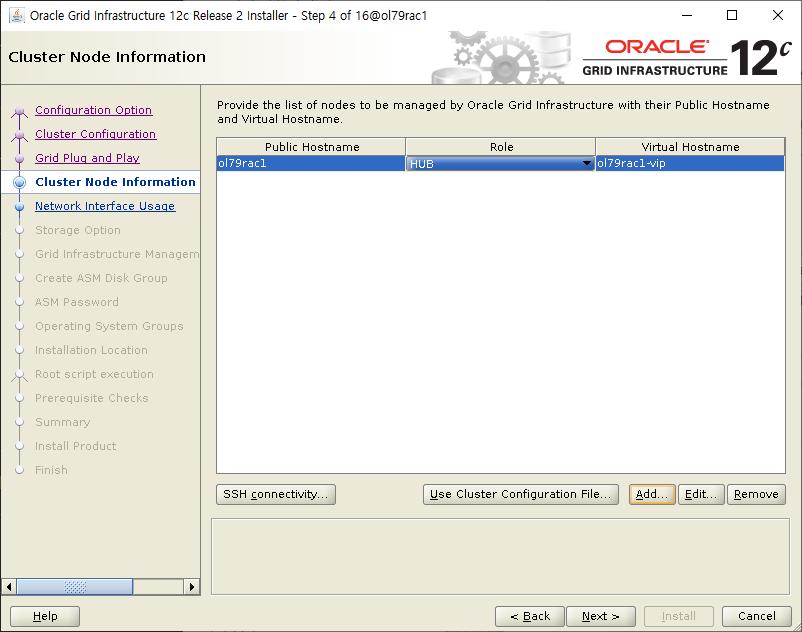Click the sidebar horizontal scrollbar thumb

(x=75, y=586)
